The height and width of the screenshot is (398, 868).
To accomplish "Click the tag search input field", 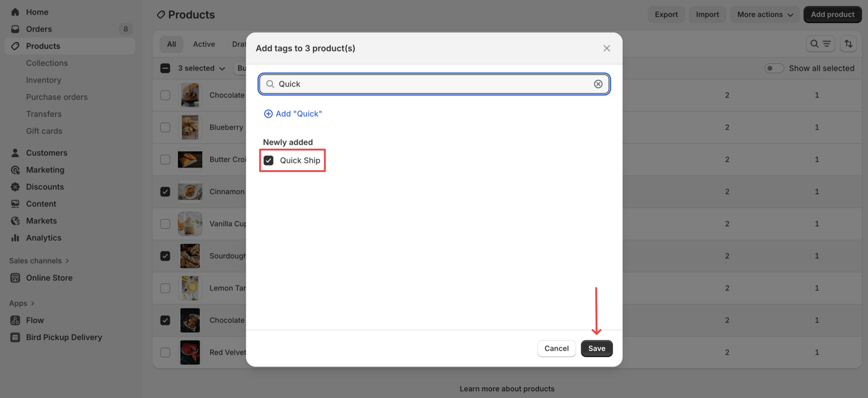I will (x=434, y=84).
